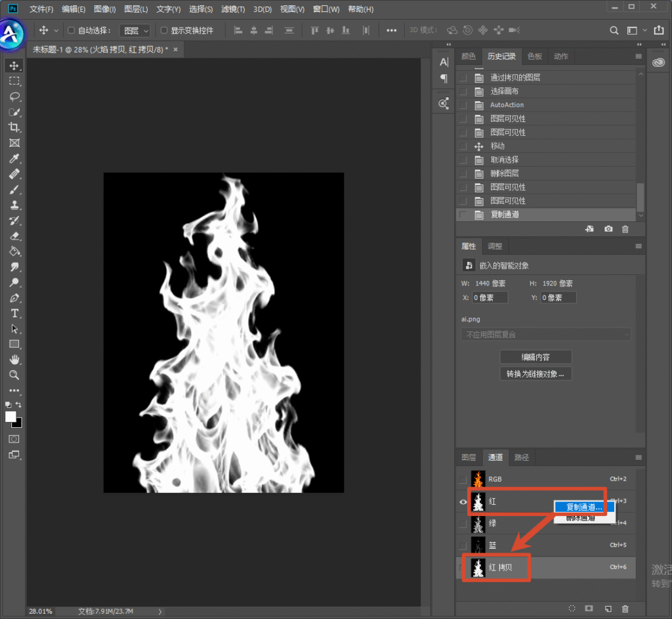Screen dimensions: 672x619
Task: Open the Search icon in options bar
Action: (614, 30)
